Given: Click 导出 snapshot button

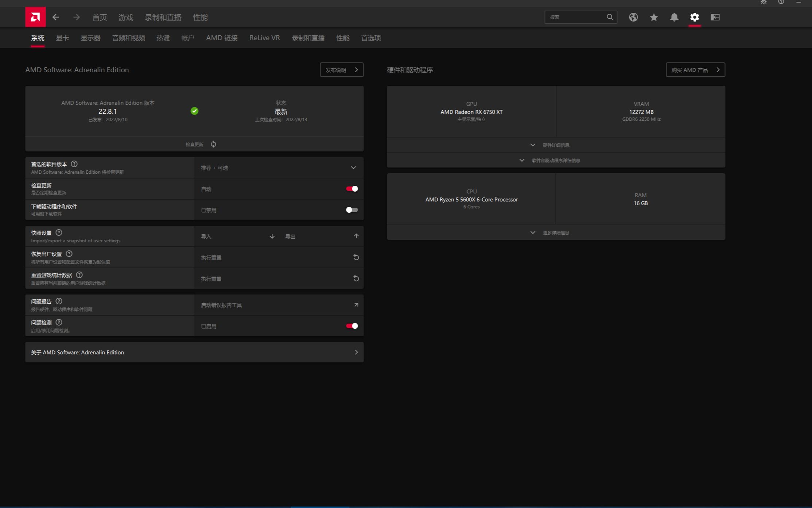Looking at the screenshot, I should point(322,236).
